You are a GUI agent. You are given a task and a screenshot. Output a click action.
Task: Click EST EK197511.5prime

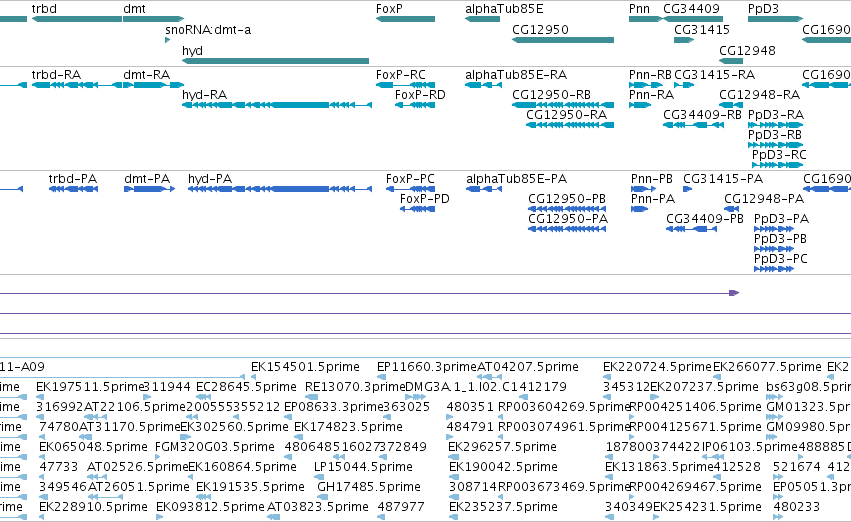[x=90, y=387]
